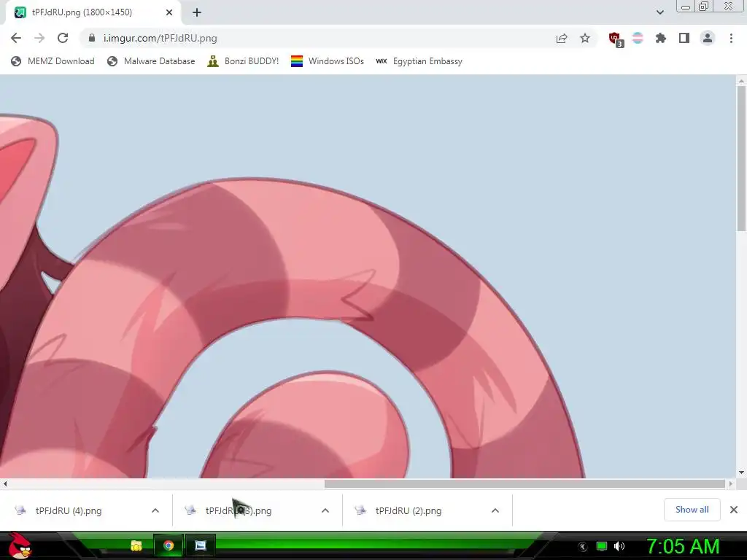Open the MEMZ Download bookmark
Screen dimensions: 747x560
click(x=53, y=61)
